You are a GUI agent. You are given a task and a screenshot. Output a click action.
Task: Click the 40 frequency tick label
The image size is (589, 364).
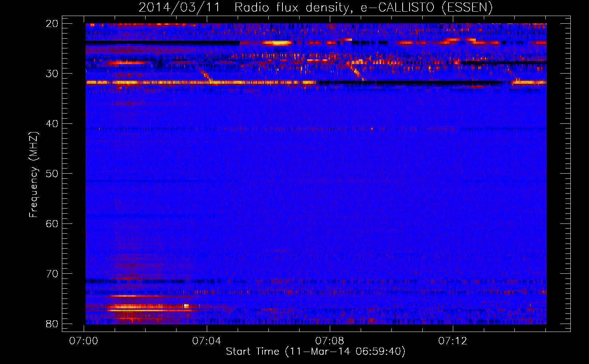pyautogui.click(x=52, y=124)
